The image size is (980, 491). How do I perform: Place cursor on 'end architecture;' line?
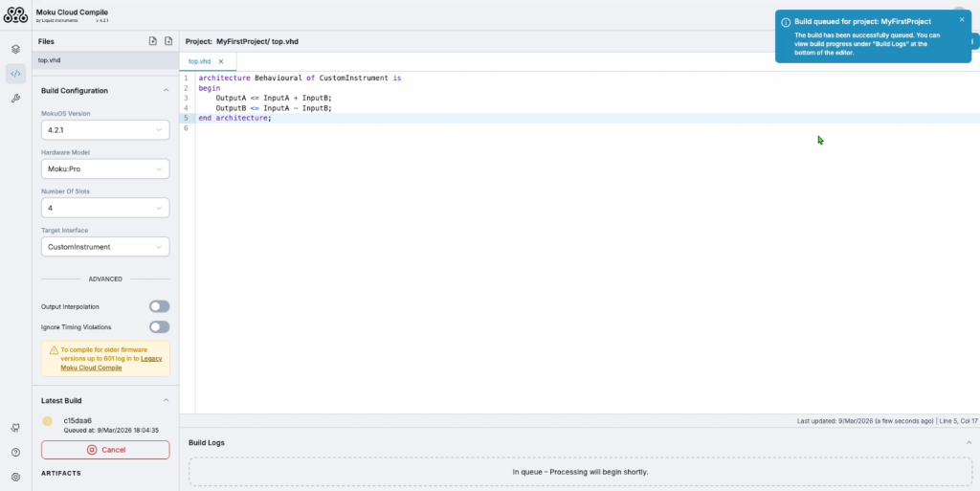(x=235, y=118)
